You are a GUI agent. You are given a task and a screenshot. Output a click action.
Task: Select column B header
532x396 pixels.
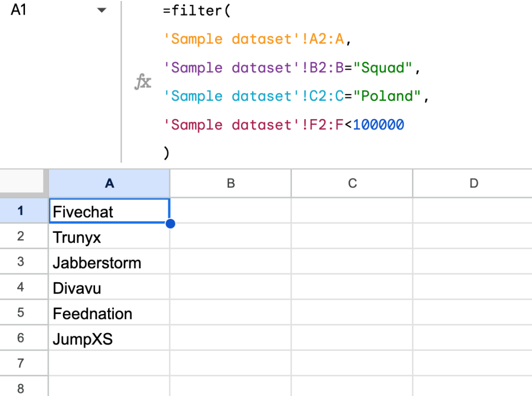231,183
